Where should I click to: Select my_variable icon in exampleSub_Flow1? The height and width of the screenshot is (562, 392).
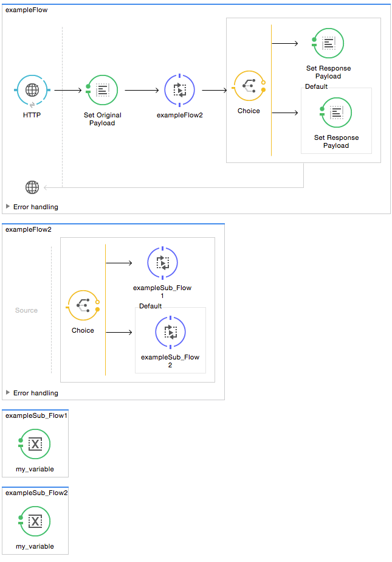(35, 445)
